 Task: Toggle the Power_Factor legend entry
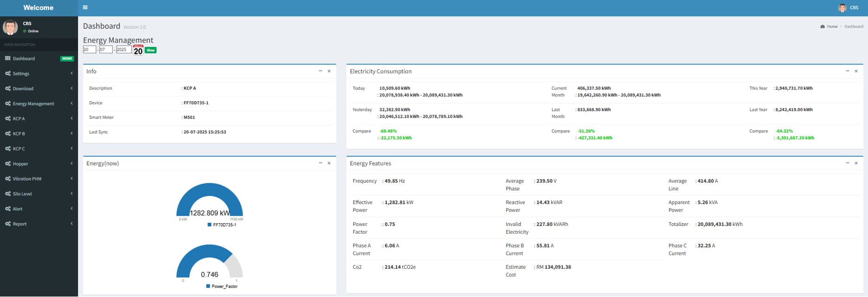pos(222,286)
